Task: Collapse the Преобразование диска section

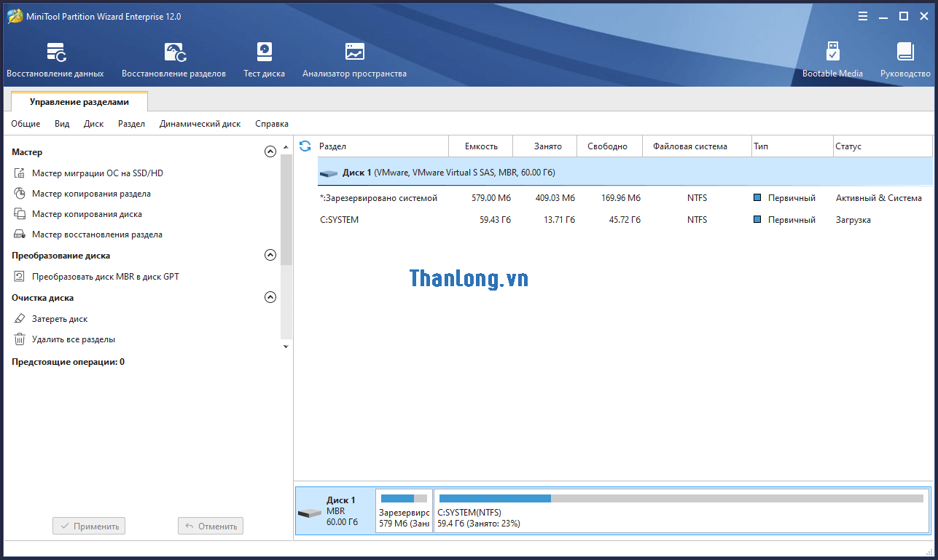Action: click(270, 256)
